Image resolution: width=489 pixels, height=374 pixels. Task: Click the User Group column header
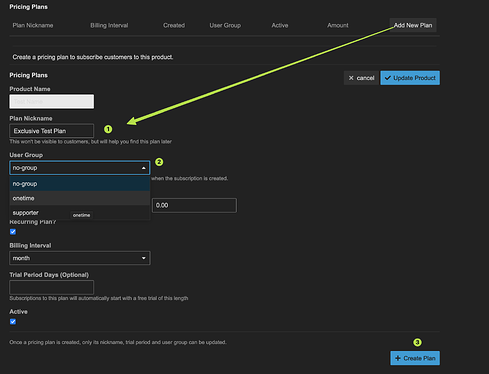(225, 25)
